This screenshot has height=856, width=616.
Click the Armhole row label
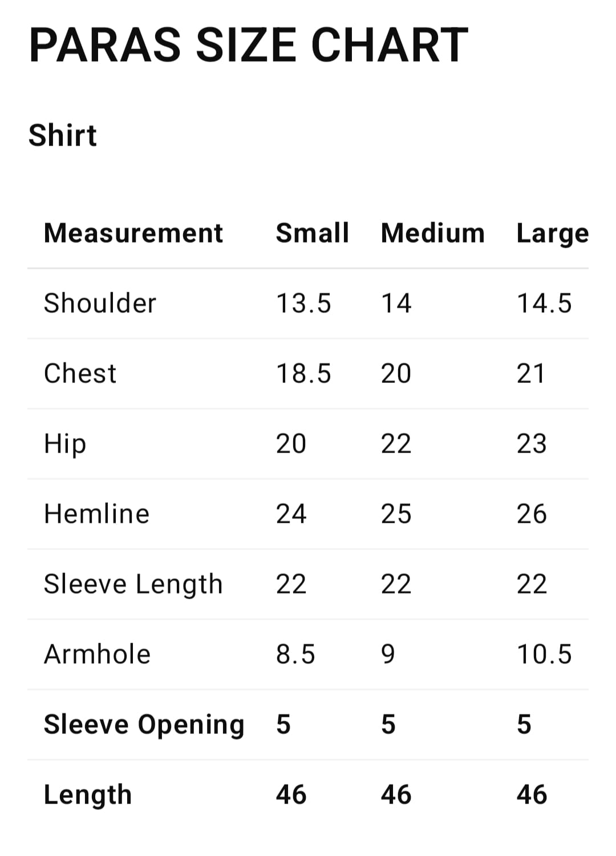pyautogui.click(x=97, y=654)
